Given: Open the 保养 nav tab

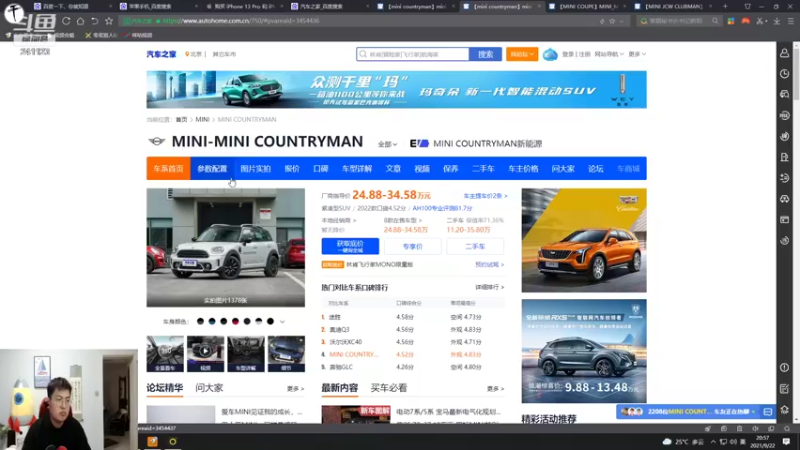Looking at the screenshot, I should 451,168.
